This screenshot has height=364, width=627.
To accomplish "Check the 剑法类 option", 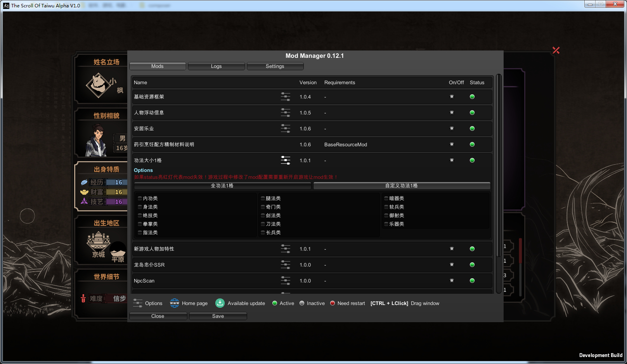I will click(263, 215).
